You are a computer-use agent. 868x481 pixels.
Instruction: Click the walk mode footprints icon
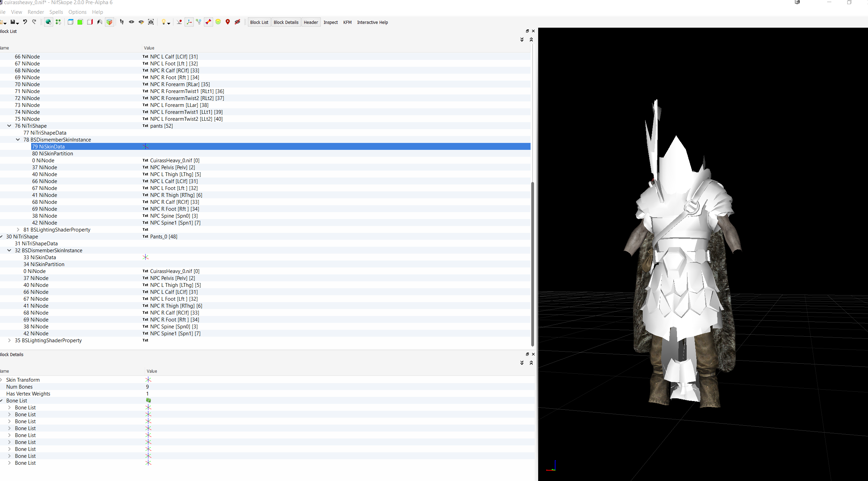tap(122, 22)
